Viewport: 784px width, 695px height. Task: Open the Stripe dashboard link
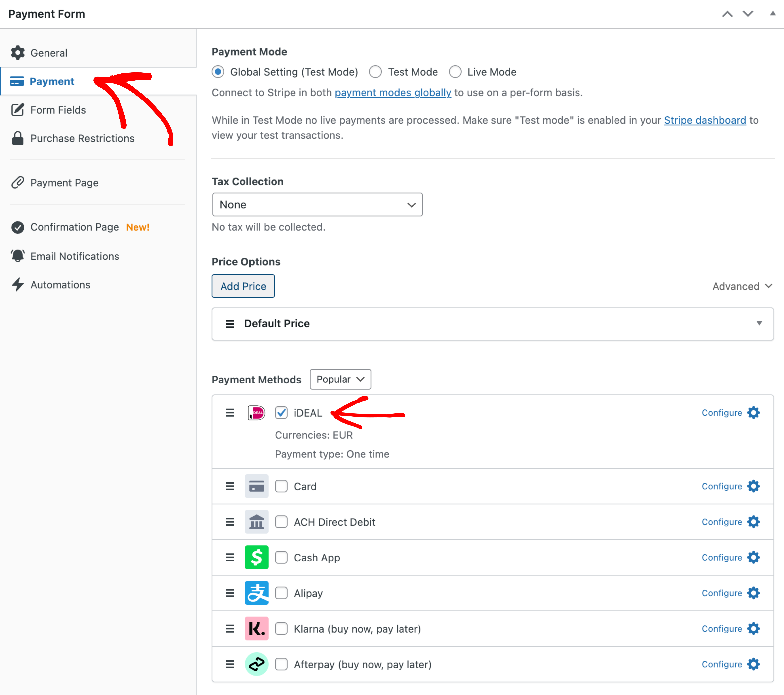click(x=705, y=120)
